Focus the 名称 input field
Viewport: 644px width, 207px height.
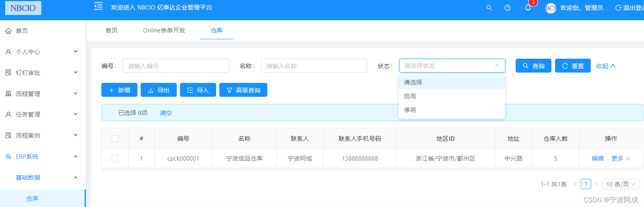pos(314,66)
